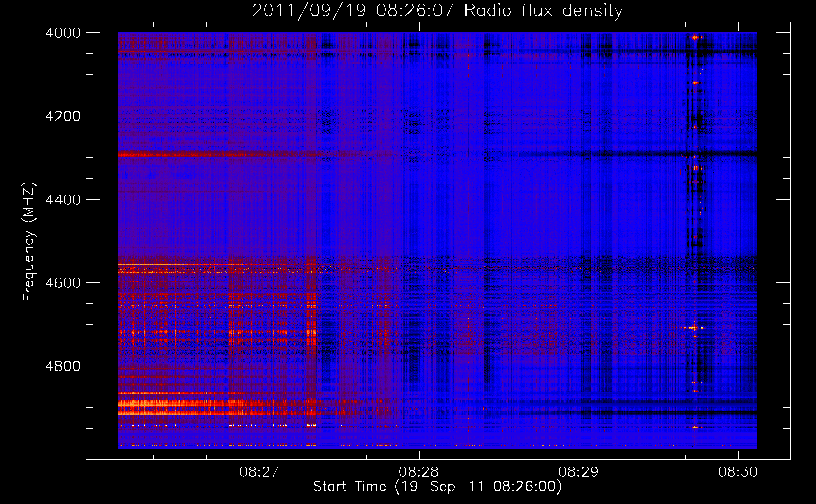The height and width of the screenshot is (504, 816).
Task: Click the 4400 frequency axis label
Action: pos(63,200)
